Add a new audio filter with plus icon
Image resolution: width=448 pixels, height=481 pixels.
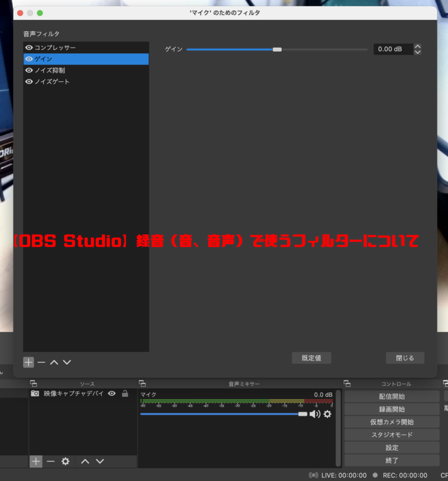tap(29, 362)
